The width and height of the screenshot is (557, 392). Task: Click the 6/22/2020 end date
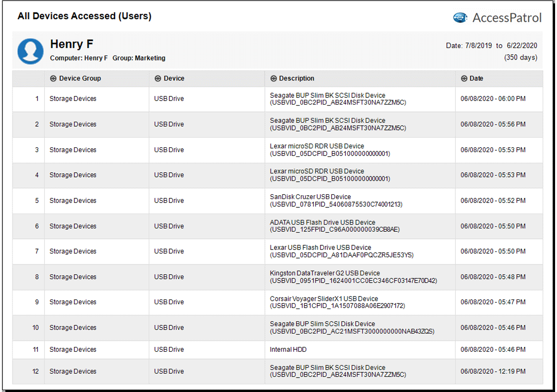coord(522,46)
